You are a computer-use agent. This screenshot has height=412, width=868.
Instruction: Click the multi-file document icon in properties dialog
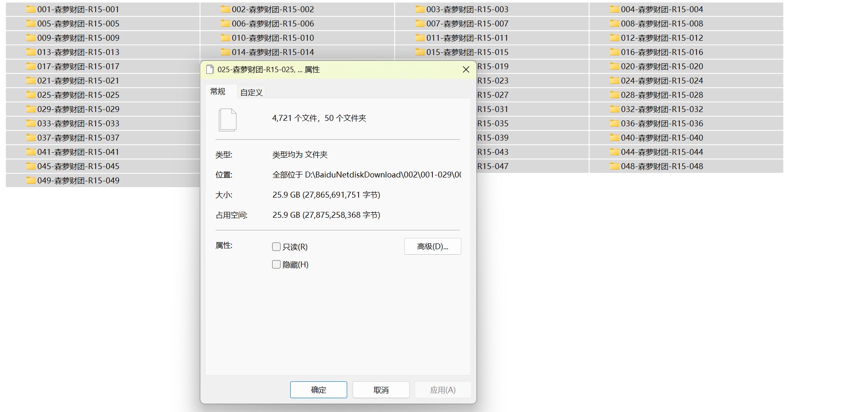(228, 120)
